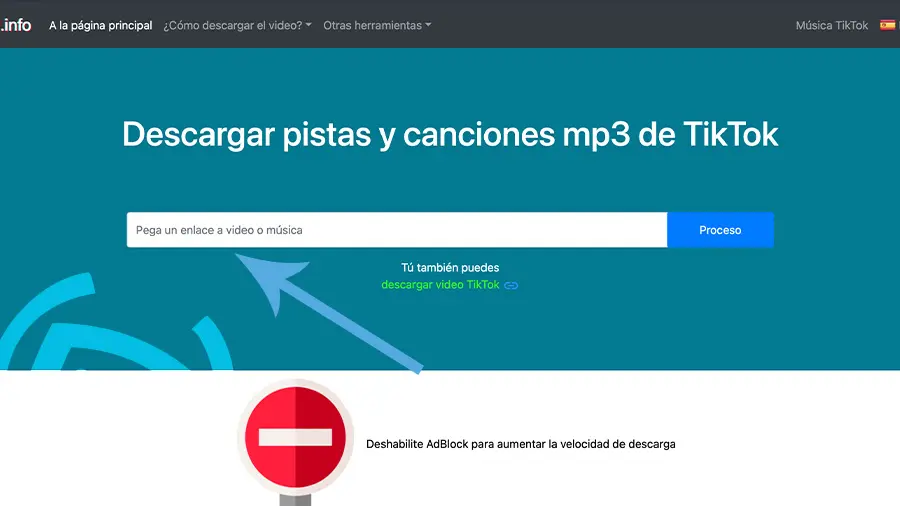900x506 pixels.
Task: Expand 'Otras herramientas' dropdown menu
Action: [x=377, y=25]
